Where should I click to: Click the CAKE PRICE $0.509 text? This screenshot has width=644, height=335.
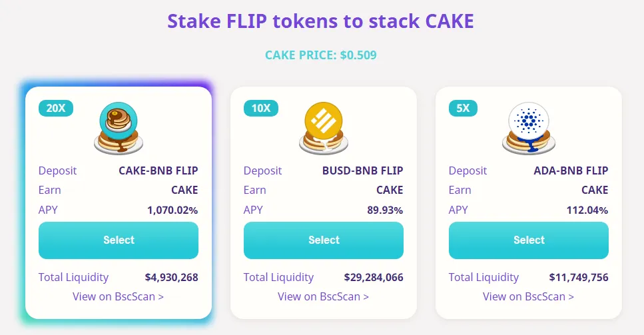click(x=321, y=55)
